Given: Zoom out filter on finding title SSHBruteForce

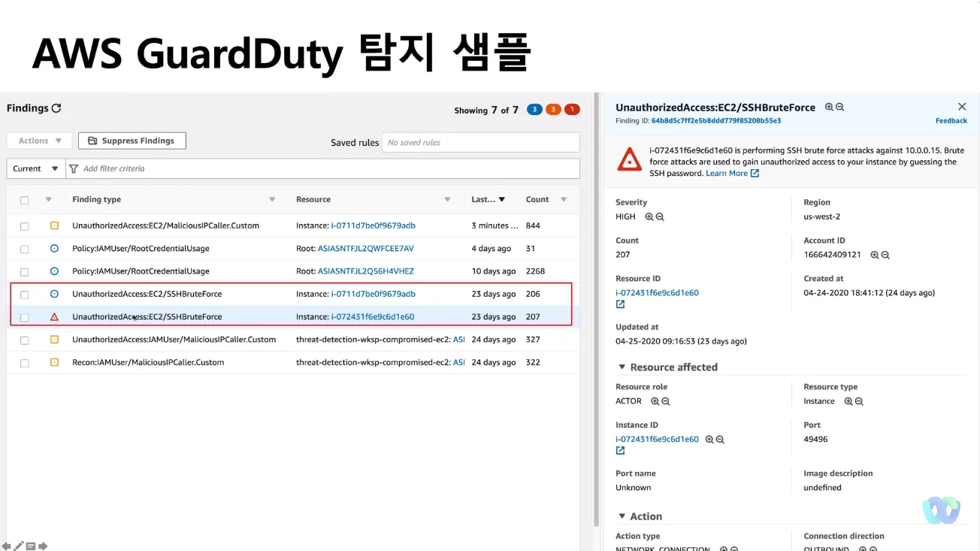Looking at the screenshot, I should tap(839, 107).
